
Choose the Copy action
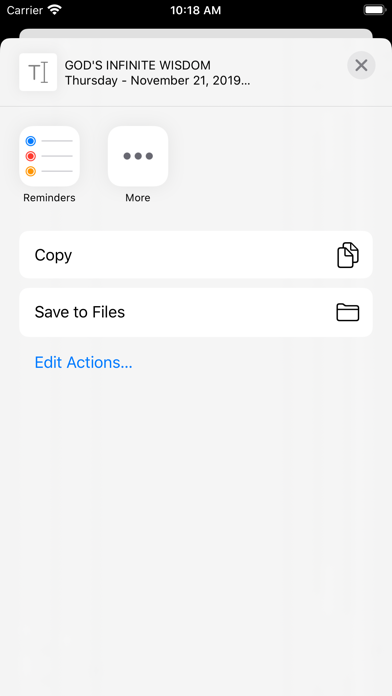click(x=196, y=255)
